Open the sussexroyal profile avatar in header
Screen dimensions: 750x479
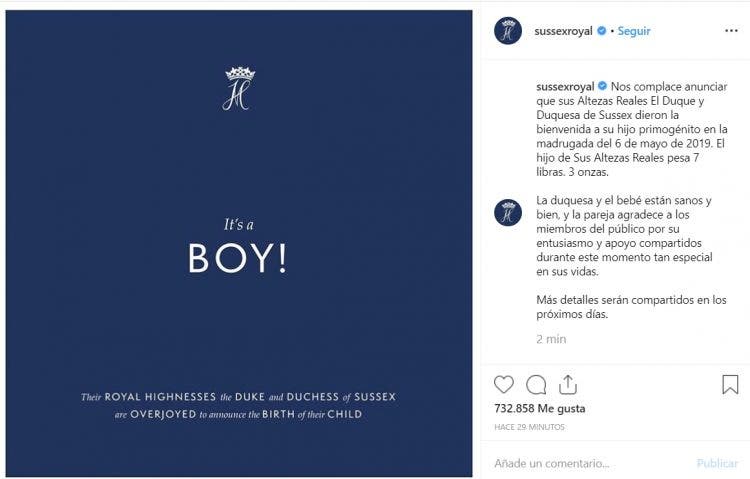[x=508, y=31]
